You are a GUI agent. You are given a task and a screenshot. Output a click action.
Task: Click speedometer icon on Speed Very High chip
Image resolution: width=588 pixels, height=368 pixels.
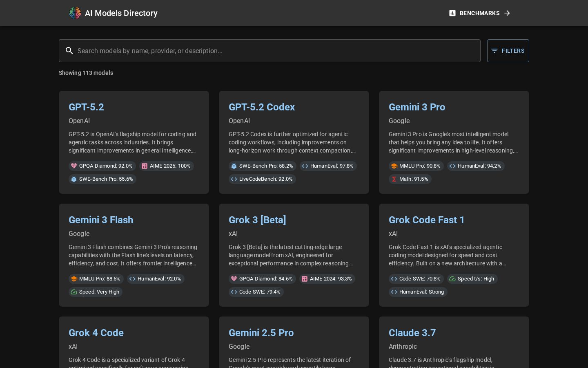click(x=74, y=292)
